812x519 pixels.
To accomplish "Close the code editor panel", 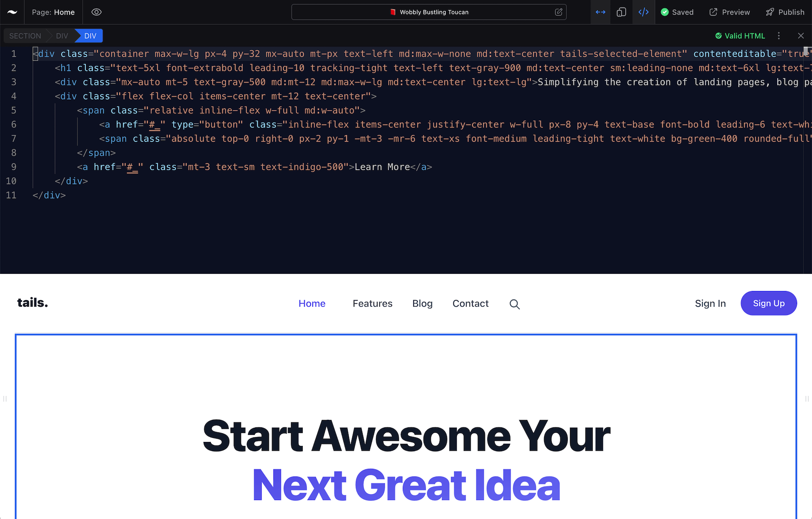I will (801, 36).
